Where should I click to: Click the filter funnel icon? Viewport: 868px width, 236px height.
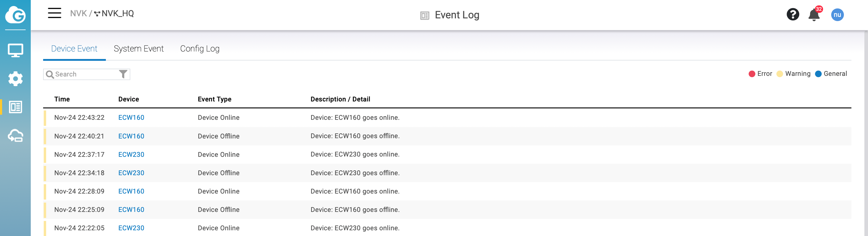coord(123,74)
